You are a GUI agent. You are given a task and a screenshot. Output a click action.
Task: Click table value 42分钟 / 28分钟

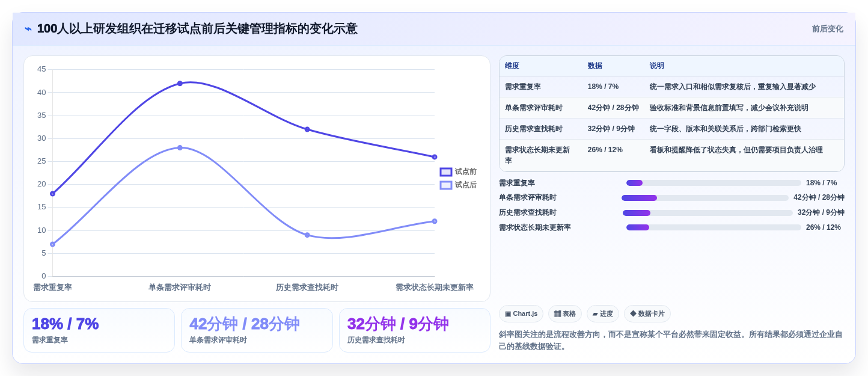[x=613, y=108]
